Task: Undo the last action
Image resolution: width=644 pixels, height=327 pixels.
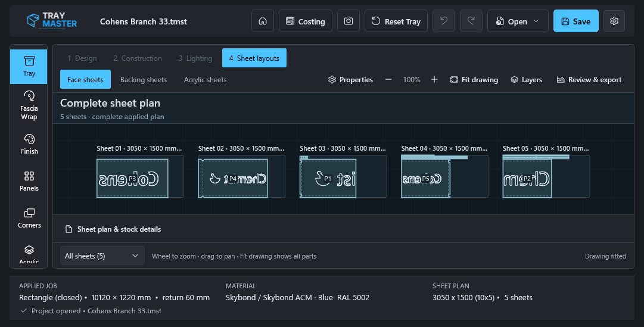Action: click(x=444, y=21)
